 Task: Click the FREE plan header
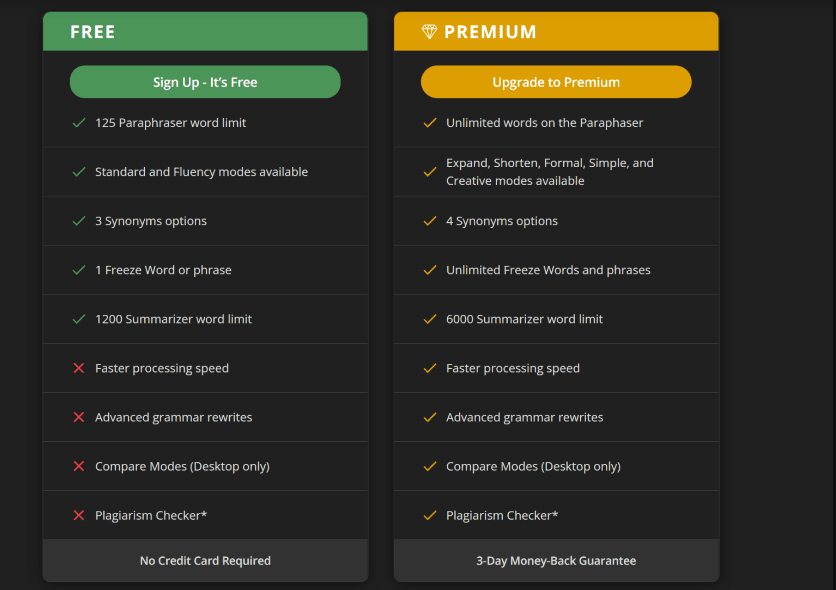point(93,32)
